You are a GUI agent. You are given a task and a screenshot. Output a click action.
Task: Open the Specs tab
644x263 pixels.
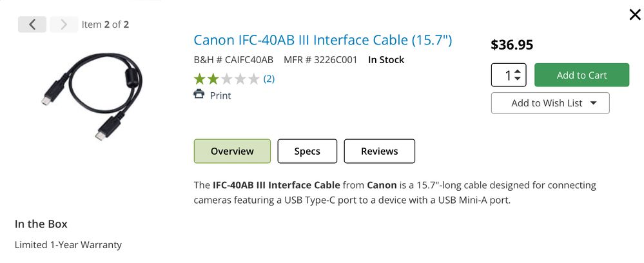click(307, 151)
